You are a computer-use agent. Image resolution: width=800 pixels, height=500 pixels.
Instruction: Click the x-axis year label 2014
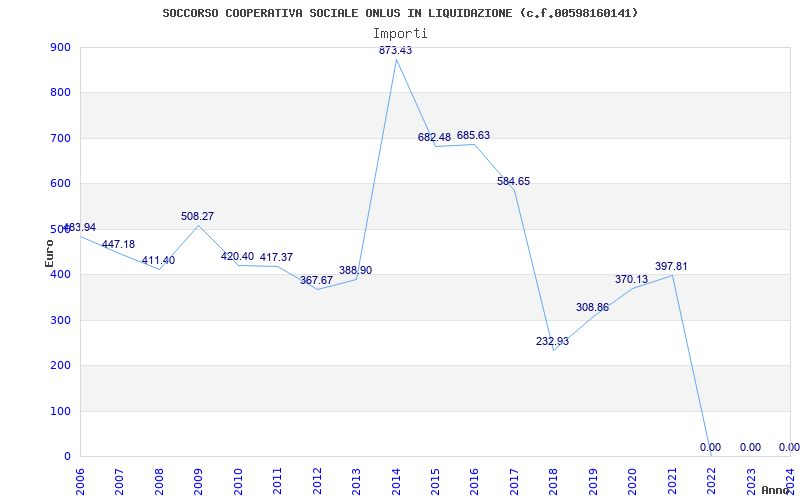[396, 481]
